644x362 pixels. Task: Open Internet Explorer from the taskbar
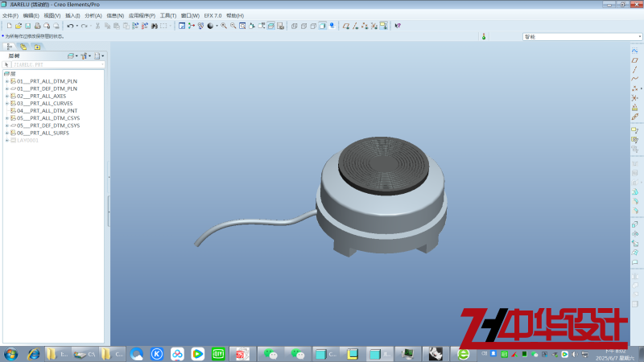pos(33,354)
